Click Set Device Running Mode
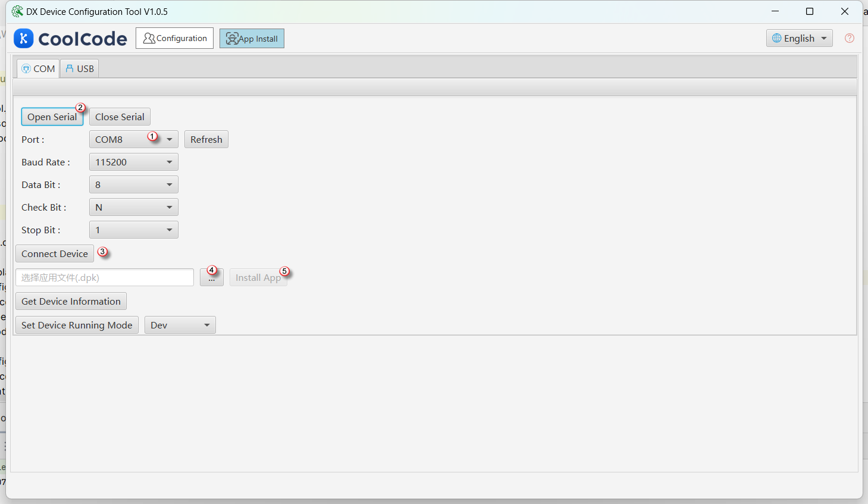 tap(77, 325)
